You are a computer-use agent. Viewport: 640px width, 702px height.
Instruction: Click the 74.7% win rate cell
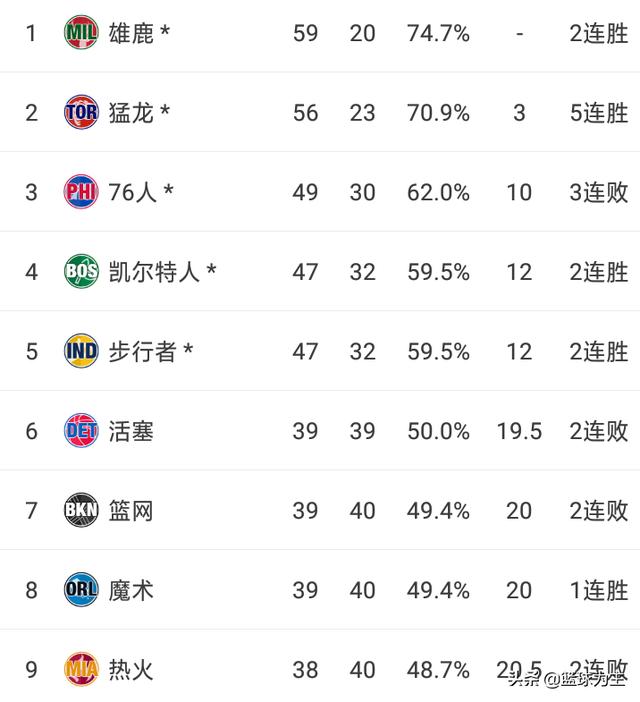pyautogui.click(x=438, y=34)
